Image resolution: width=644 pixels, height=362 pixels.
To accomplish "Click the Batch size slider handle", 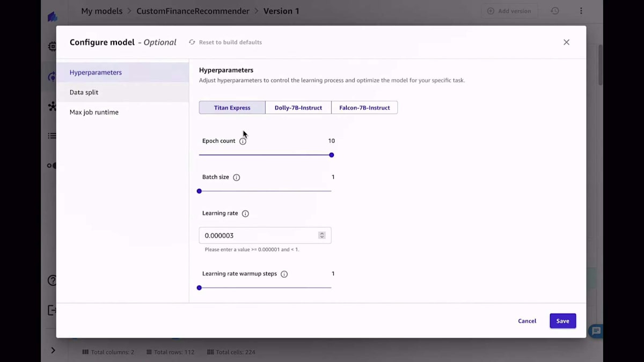I will (199, 191).
